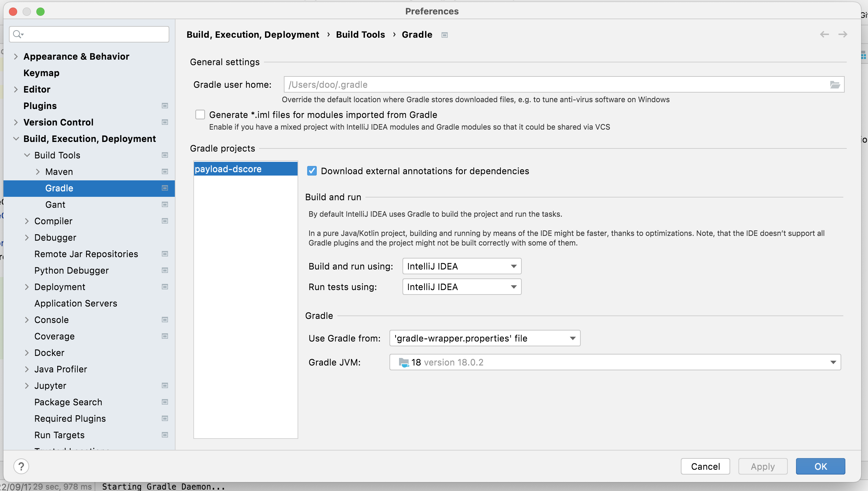Click the project-level icon next to Python Debugger
868x491 pixels.
[165, 270]
